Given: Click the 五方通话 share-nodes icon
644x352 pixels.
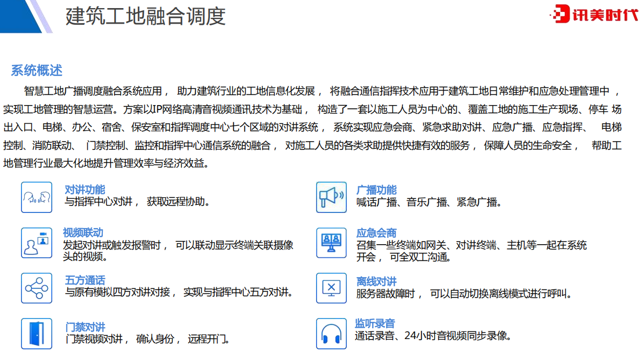Looking at the screenshot, I should point(37,288).
